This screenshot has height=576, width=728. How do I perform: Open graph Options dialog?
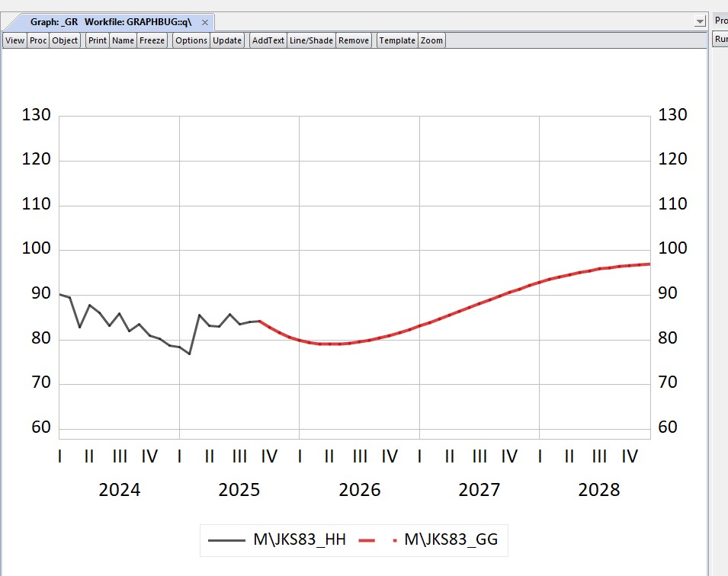point(191,40)
